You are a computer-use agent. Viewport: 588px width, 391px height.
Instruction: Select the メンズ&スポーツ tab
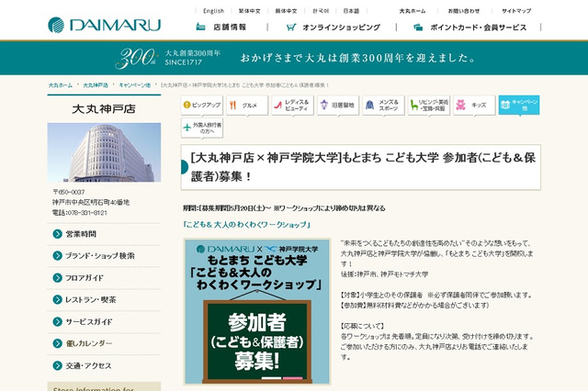(383, 106)
